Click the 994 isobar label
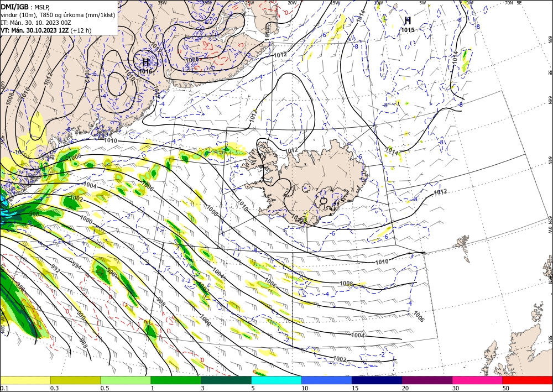The image size is (553, 392). pyautogui.click(x=76, y=265)
